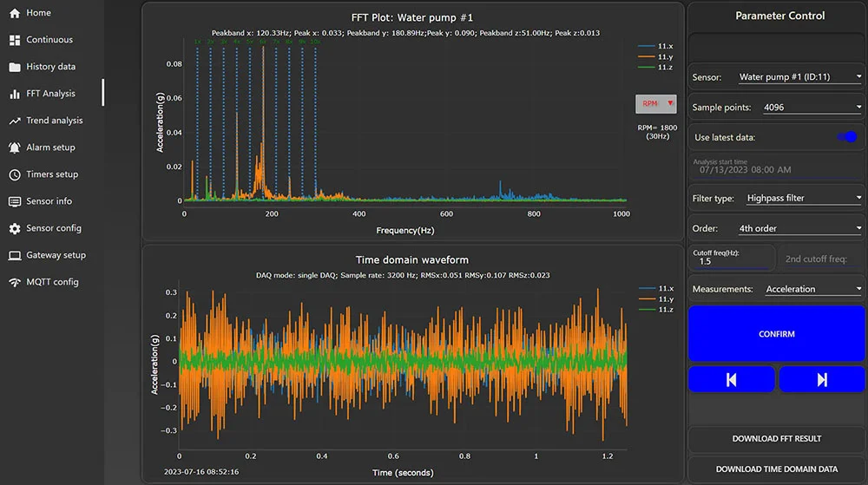Open the Sensor dropdown for Water pump #1
This screenshot has height=485, width=868.
(799, 77)
